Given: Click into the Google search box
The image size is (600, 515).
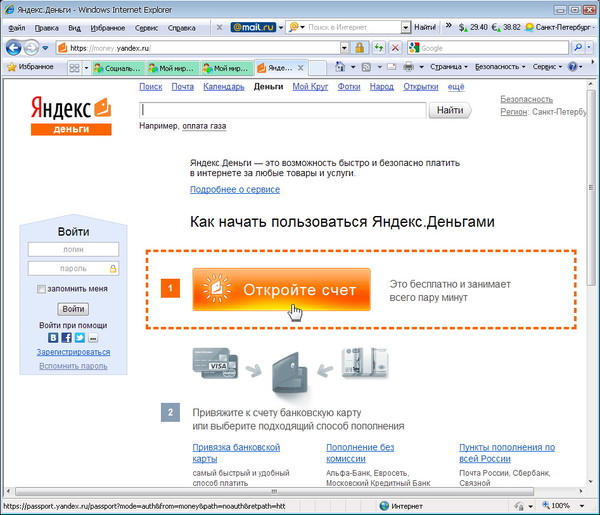Looking at the screenshot, I should (494, 48).
